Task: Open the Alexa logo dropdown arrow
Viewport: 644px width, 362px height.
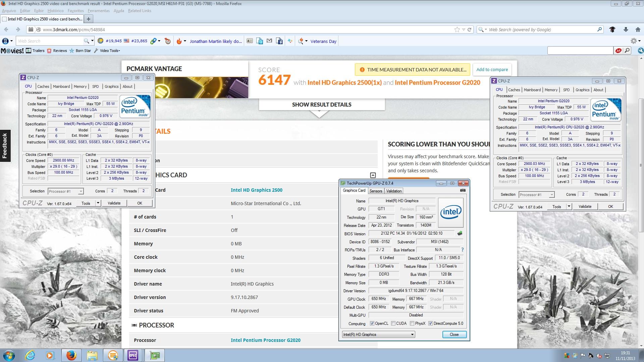Action: pos(11,41)
